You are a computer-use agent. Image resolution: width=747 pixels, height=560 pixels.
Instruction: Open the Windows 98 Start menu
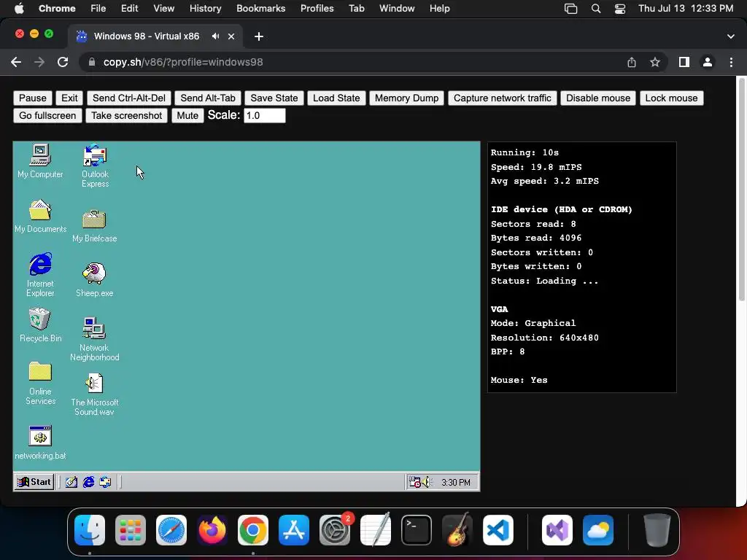34,482
